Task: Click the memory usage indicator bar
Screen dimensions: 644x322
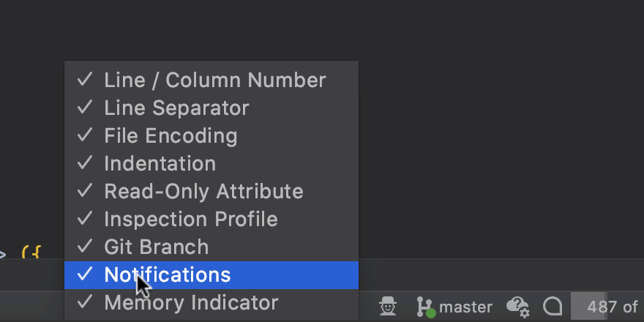Action: (606, 307)
